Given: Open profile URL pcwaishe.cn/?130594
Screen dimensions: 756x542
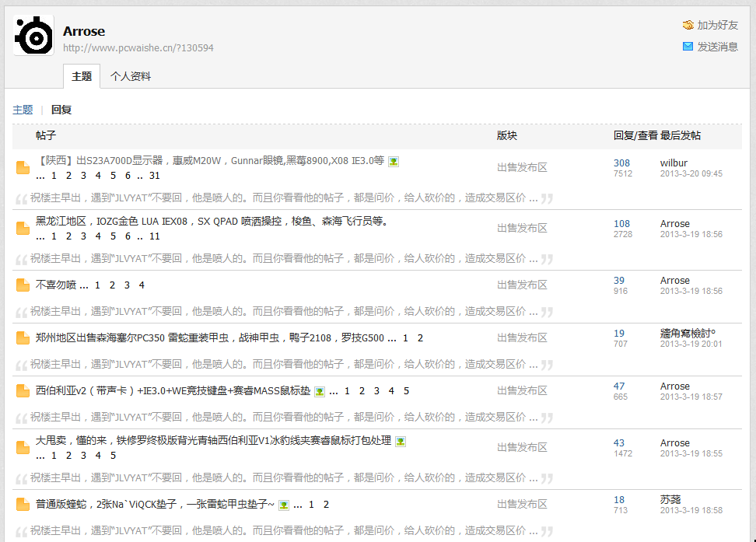Looking at the screenshot, I should tap(138, 47).
